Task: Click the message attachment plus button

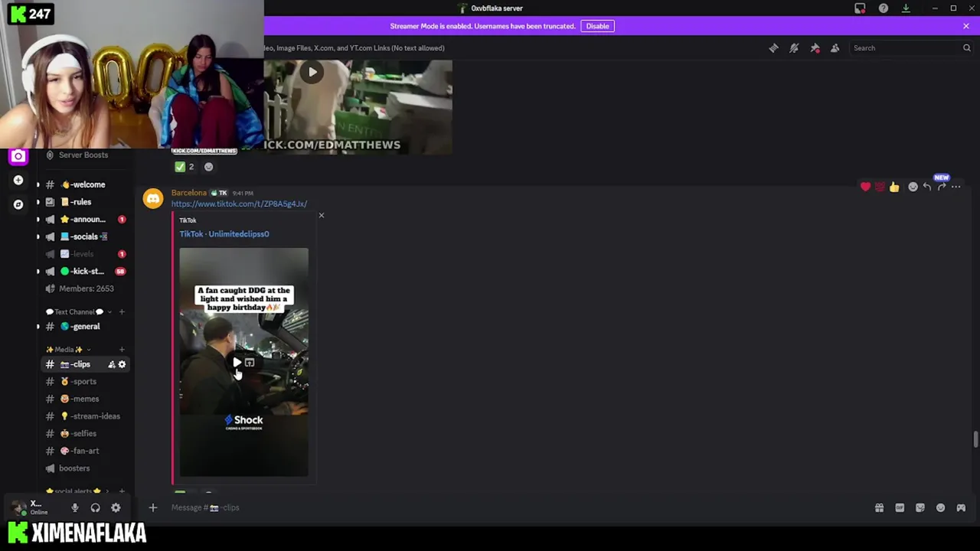Action: (x=153, y=508)
